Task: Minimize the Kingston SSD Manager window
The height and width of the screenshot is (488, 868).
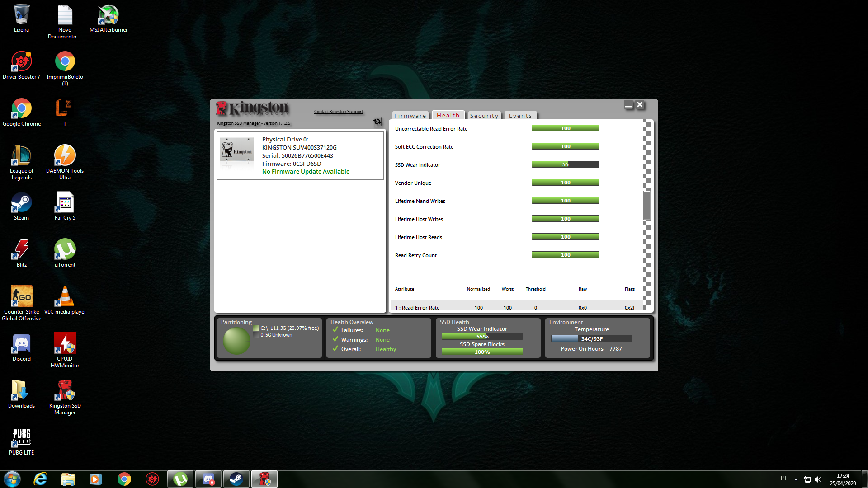Action: coord(628,105)
